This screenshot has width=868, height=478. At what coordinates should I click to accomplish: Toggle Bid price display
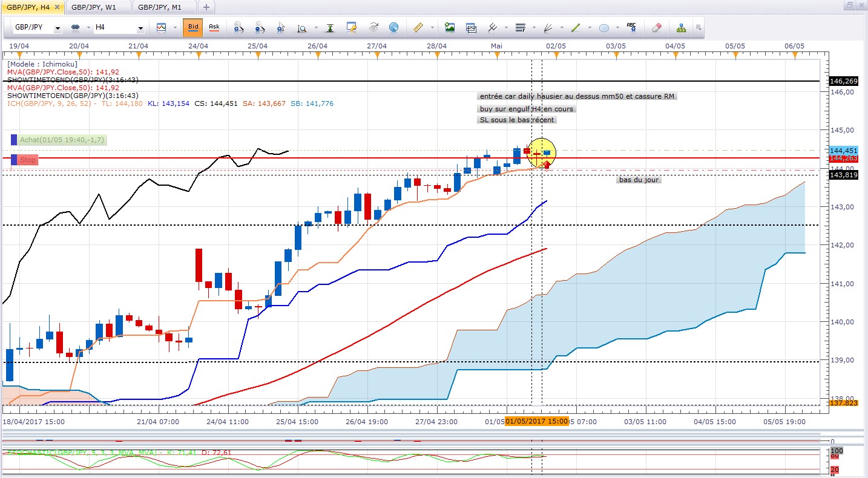[x=193, y=28]
